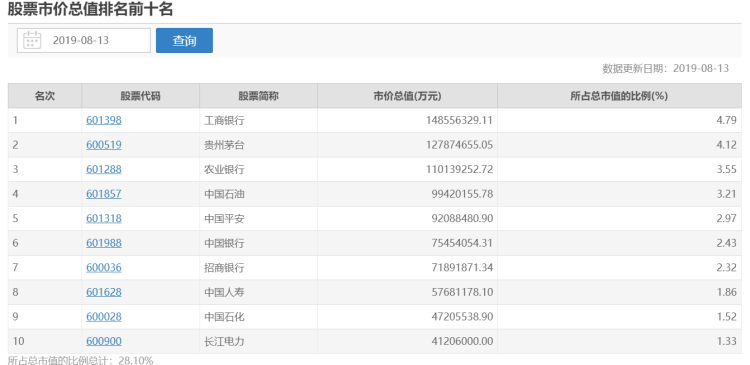Viewport: 750px width, 365px height.
Task: Select the 长江电力 stock name cell
Action: click(258, 341)
